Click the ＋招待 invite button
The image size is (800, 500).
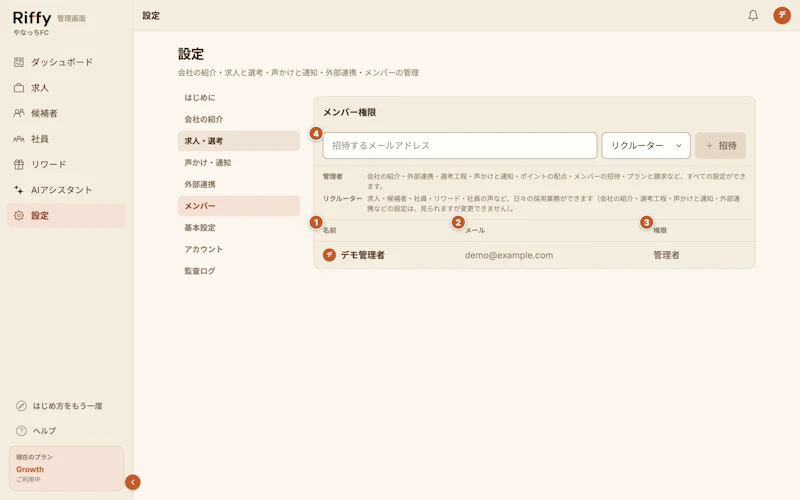point(720,145)
